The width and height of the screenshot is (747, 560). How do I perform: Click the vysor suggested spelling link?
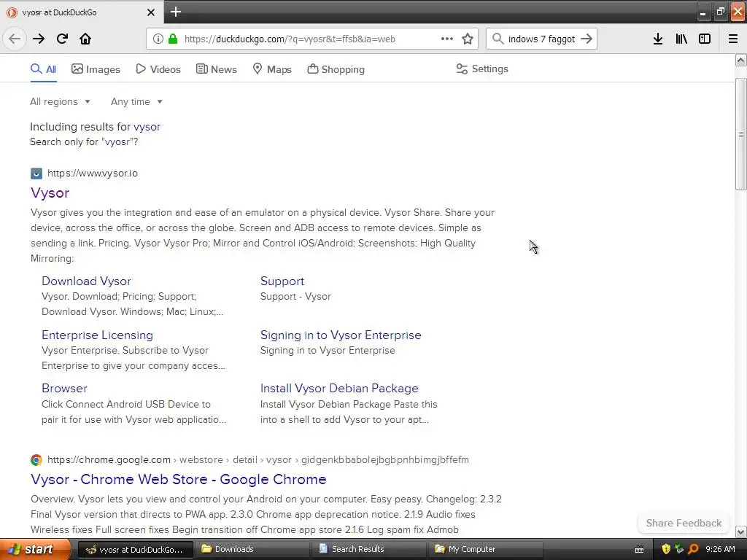[147, 127]
